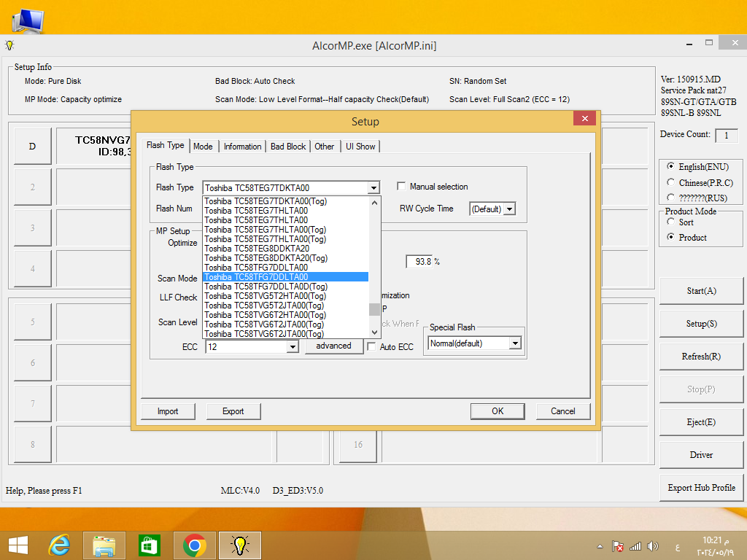Image resolution: width=747 pixels, height=560 pixels.
Task: Click the Start(A) button
Action: [x=701, y=291]
